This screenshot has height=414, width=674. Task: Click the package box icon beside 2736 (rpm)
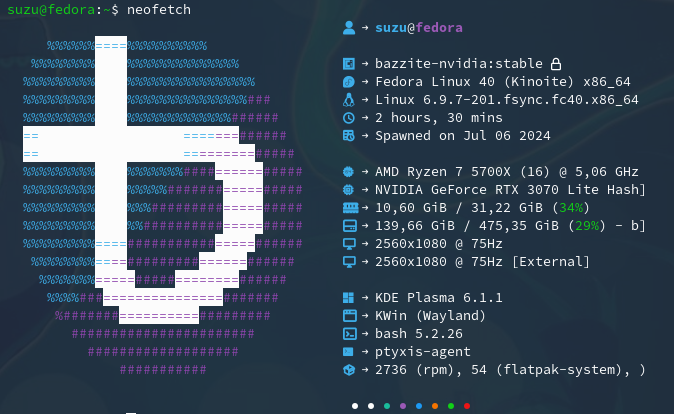pyautogui.click(x=349, y=370)
